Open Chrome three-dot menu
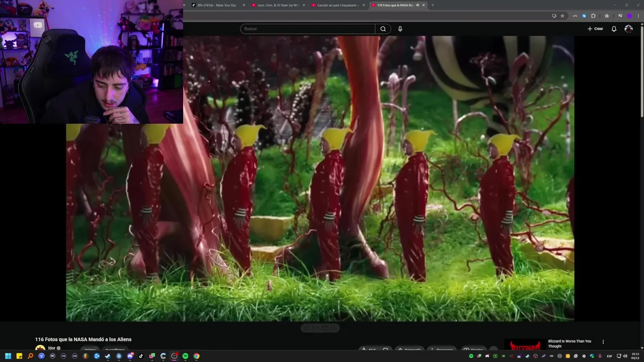The height and width of the screenshot is (362, 644). tap(638, 16)
